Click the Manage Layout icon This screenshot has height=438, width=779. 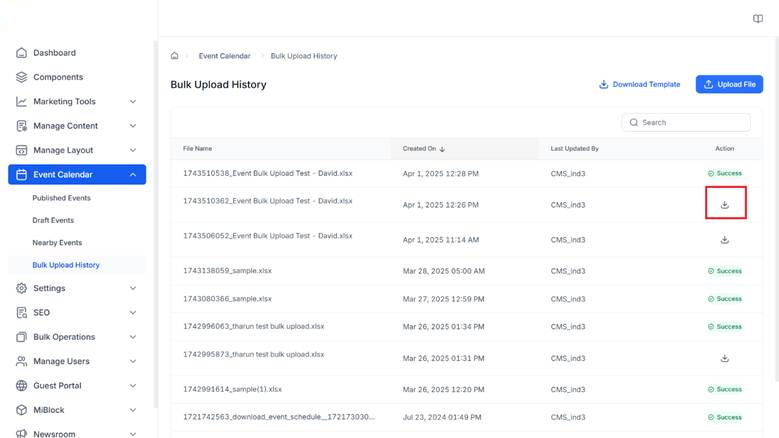tap(21, 150)
